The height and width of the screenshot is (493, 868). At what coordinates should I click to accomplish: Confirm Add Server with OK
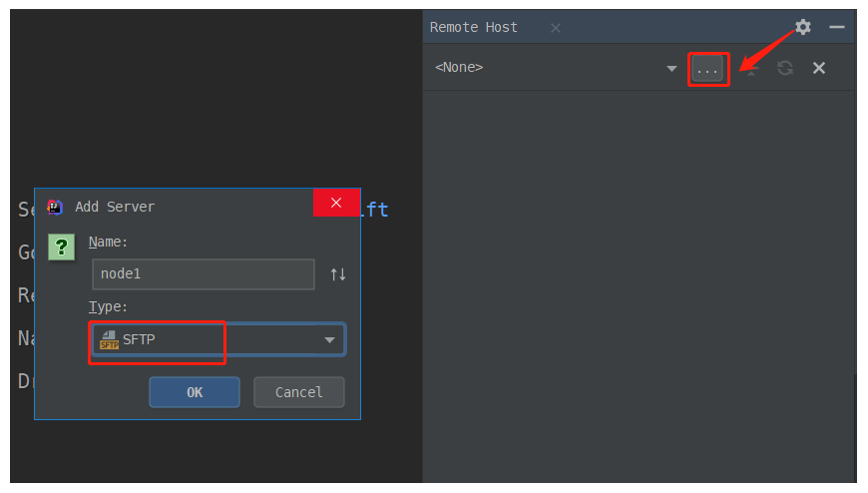click(195, 392)
